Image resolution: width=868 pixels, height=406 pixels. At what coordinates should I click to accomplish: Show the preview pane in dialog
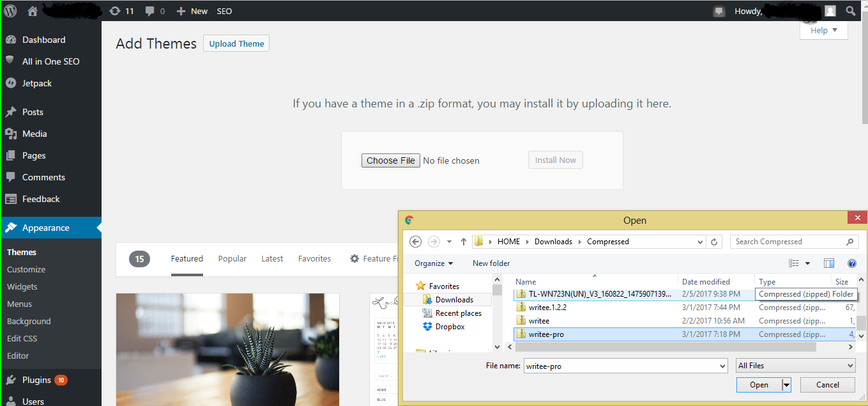(x=829, y=263)
